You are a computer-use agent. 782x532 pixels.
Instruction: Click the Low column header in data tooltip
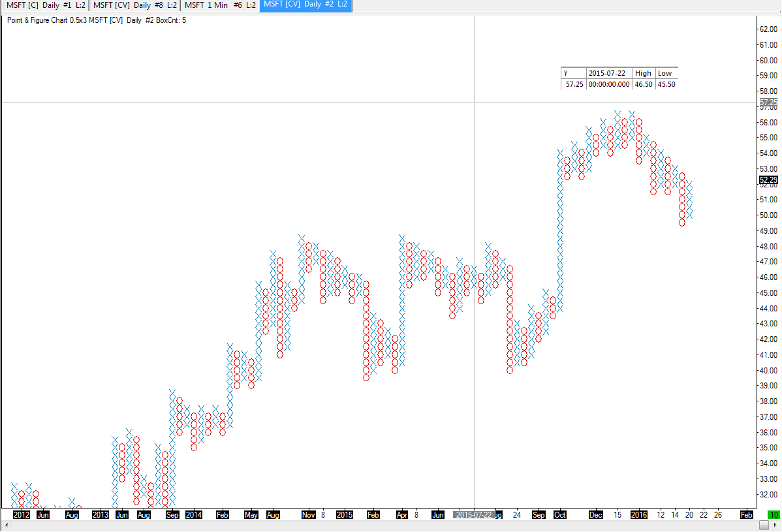(666, 73)
